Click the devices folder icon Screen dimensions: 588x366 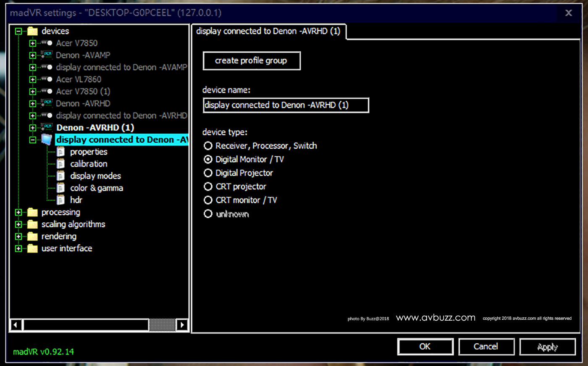(x=32, y=31)
